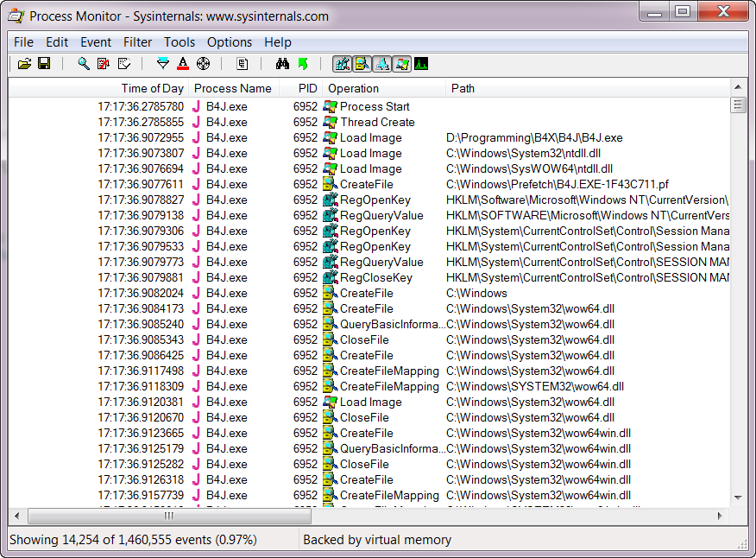Click the horizontal scrollbar right arrow
Screen dimensions: 756x558
click(721, 516)
